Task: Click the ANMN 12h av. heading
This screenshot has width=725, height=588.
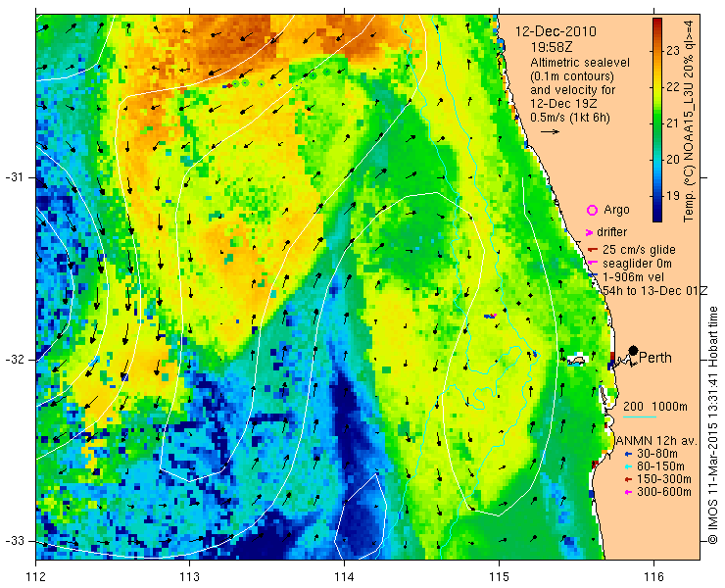Action: tap(657, 440)
